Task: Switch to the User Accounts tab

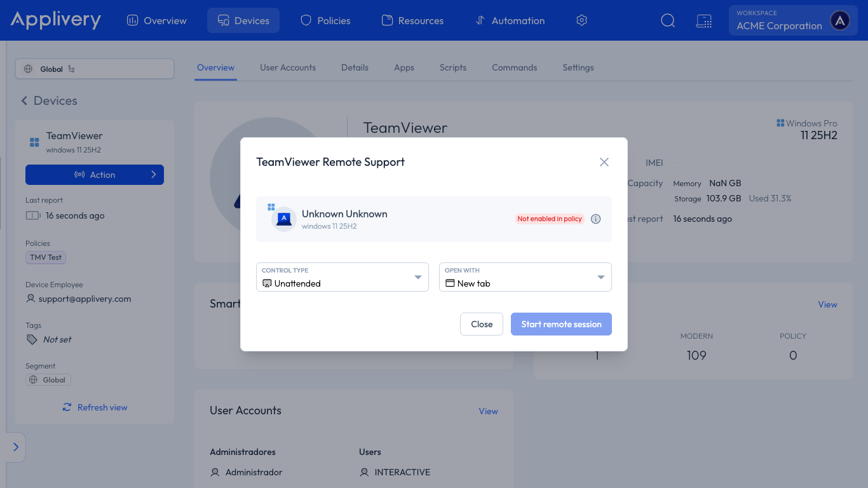Action: pyautogui.click(x=288, y=67)
